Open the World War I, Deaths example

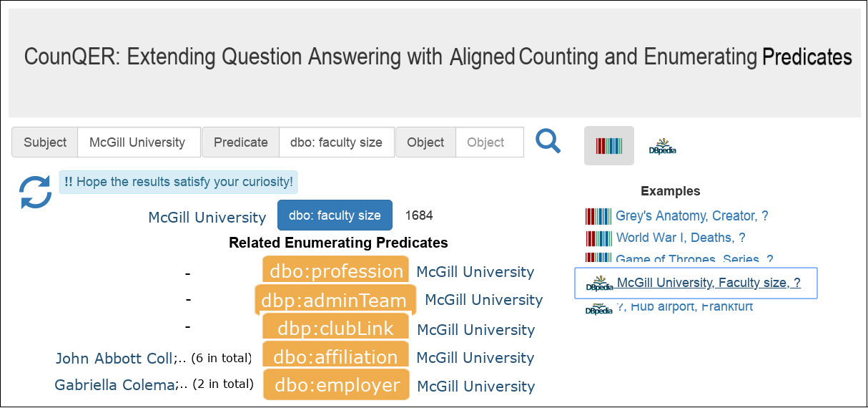coord(680,238)
